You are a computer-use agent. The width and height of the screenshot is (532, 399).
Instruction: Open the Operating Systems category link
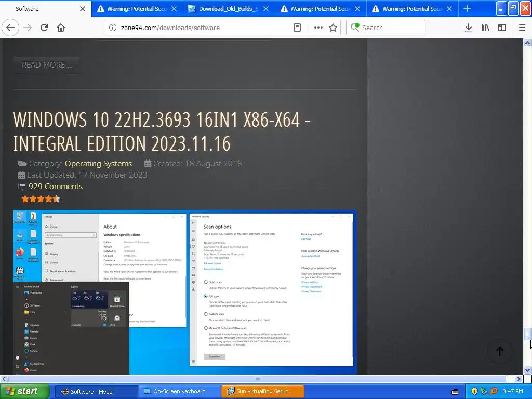tap(98, 164)
